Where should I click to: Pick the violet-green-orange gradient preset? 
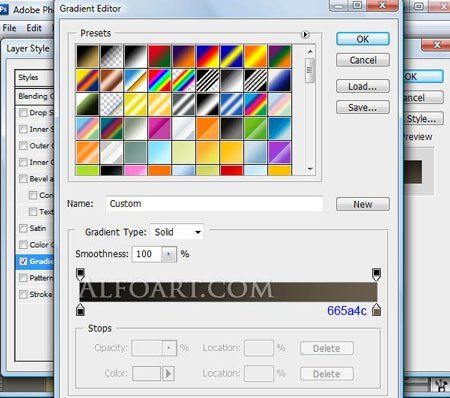[280, 56]
